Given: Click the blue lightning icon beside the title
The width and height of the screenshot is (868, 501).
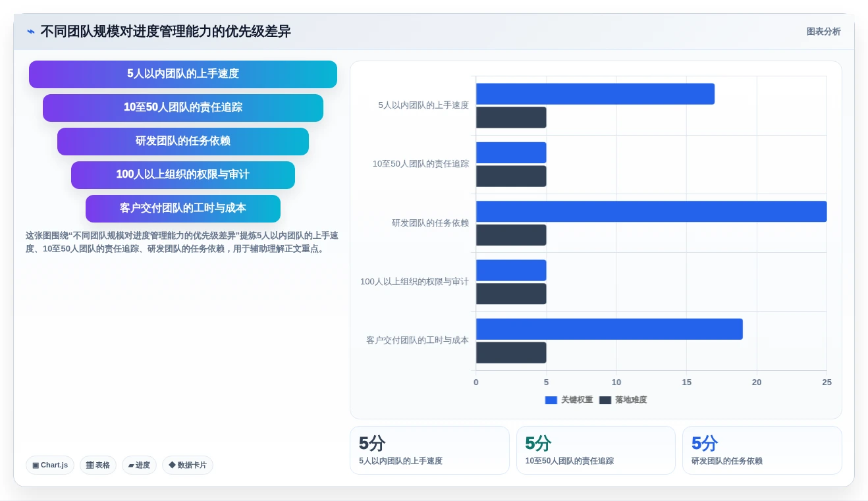Looking at the screenshot, I should point(31,32).
